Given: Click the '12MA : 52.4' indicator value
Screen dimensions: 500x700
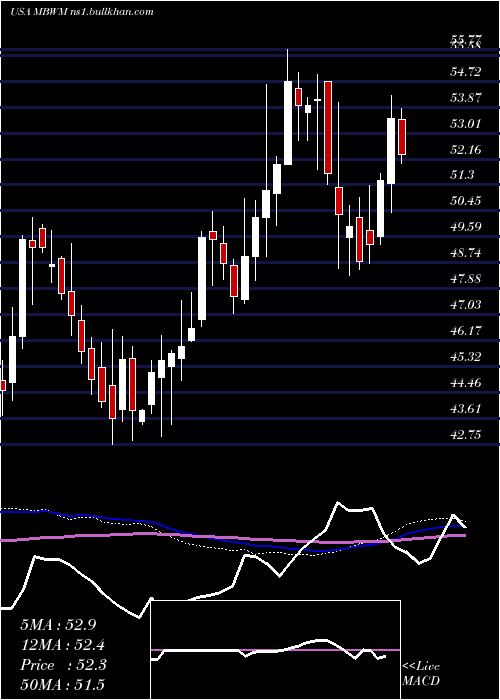Looking at the screenshot, I should (63, 645).
